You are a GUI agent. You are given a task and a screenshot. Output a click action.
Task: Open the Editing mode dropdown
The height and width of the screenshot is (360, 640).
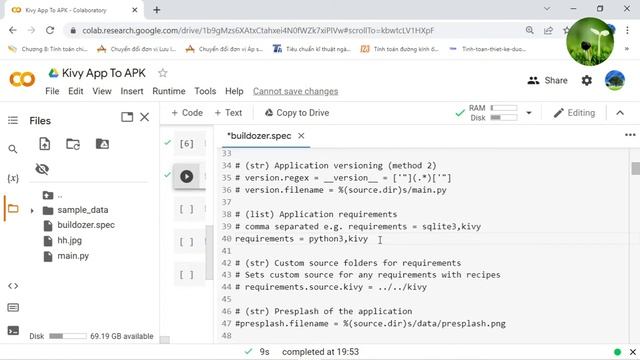574,113
